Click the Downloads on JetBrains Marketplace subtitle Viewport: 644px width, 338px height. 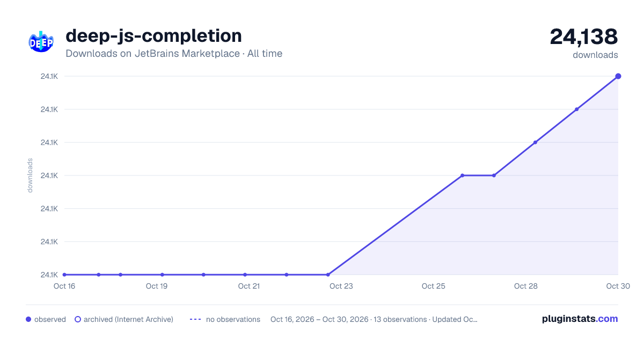pyautogui.click(x=174, y=54)
